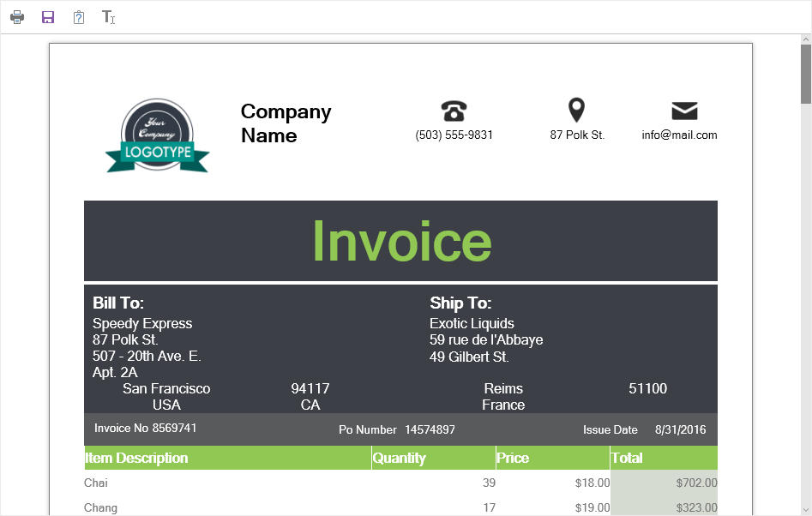Click the 51100 postal code

click(x=648, y=388)
